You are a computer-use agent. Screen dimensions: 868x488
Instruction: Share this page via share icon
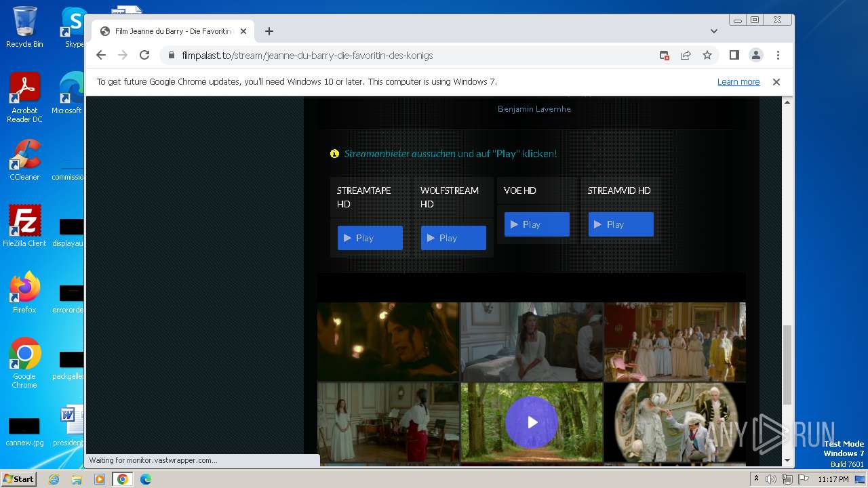[686, 56]
